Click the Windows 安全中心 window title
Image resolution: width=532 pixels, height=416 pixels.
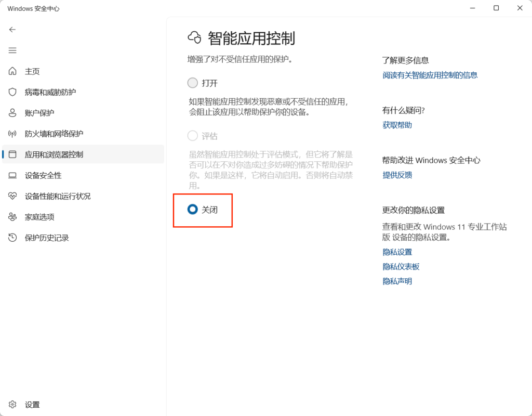click(x=33, y=8)
